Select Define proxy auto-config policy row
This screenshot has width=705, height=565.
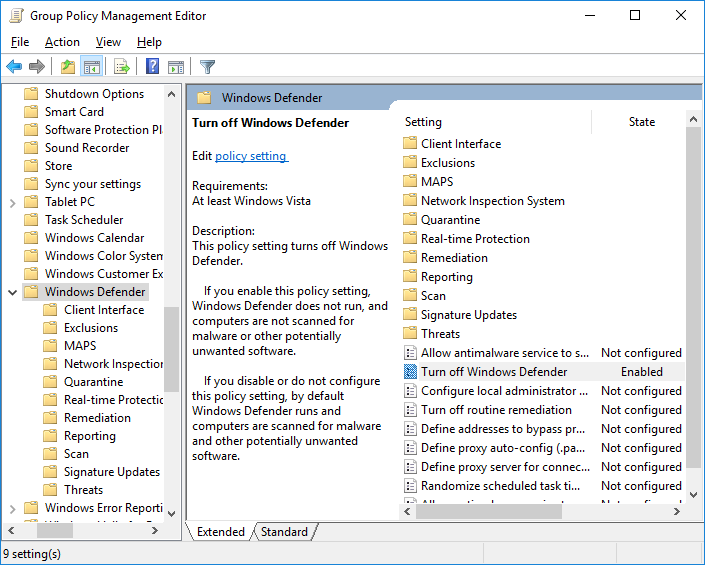[x=503, y=448]
